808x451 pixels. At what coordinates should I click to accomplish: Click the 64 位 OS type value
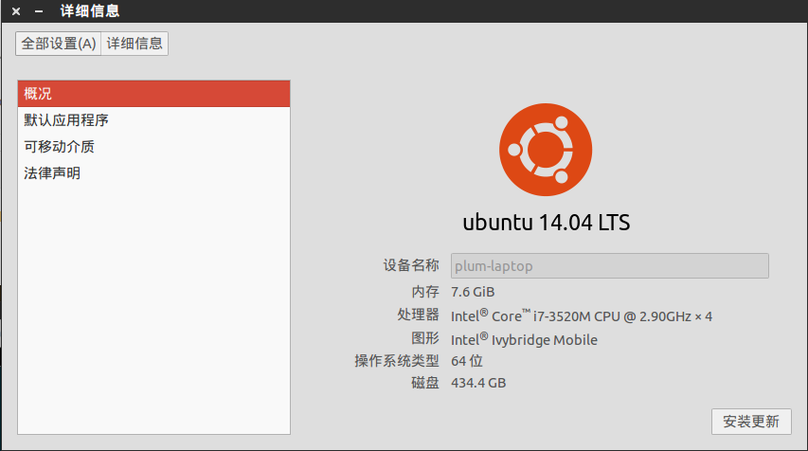467,361
